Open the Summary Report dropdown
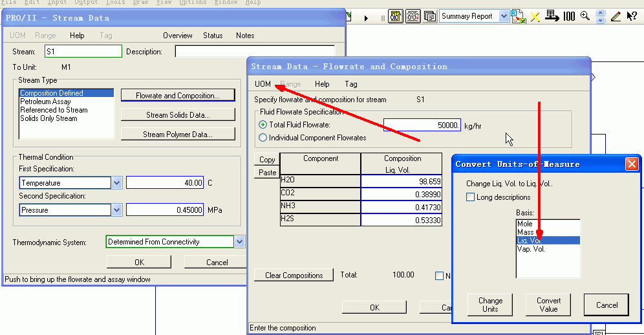This screenshot has width=644, height=335. pos(504,16)
